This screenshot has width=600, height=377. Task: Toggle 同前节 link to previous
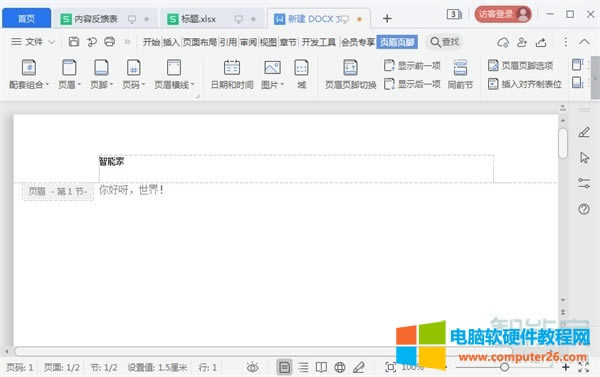(x=460, y=74)
